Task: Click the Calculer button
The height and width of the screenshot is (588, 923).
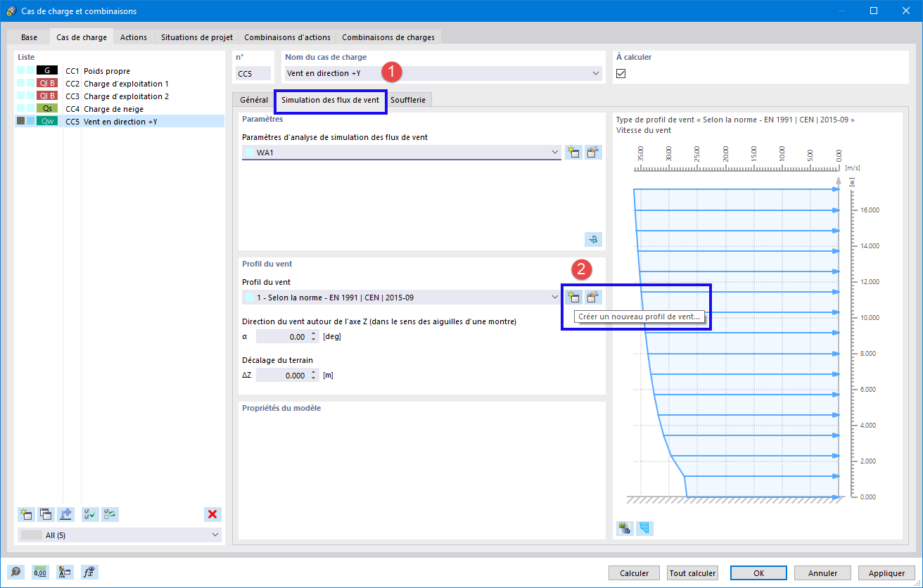Action: (635, 573)
